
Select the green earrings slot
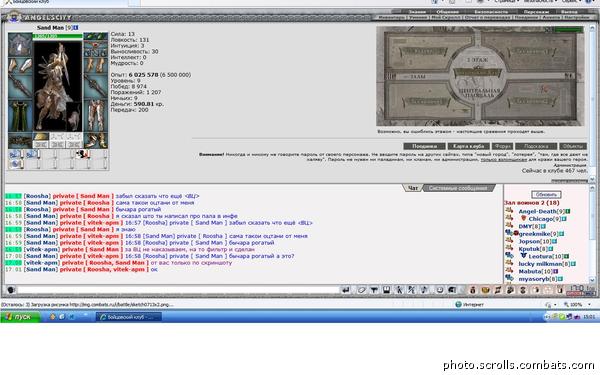click(96, 37)
